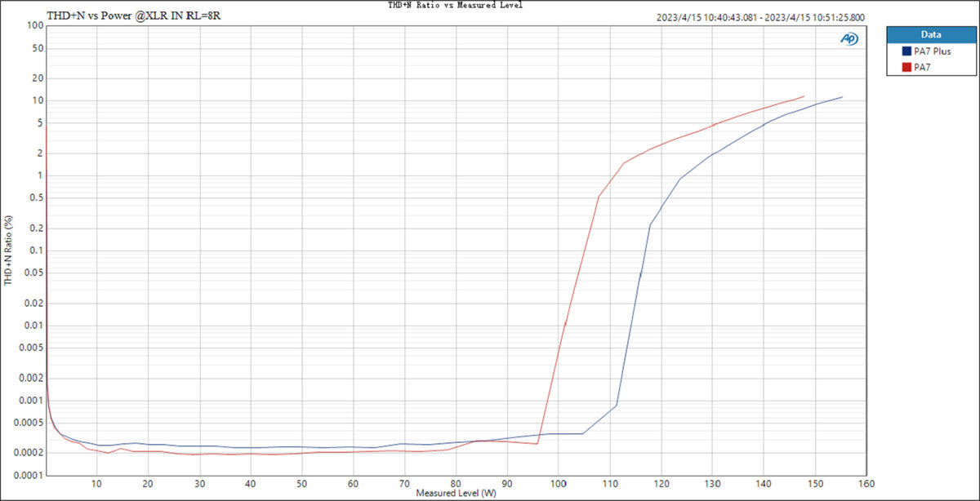The image size is (980, 501).
Task: Select the PA7 legend entry label
Action: pos(923,68)
